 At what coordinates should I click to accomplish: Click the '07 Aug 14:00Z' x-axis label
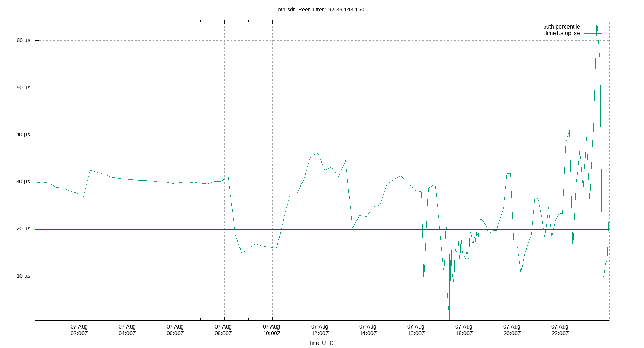tap(368, 330)
